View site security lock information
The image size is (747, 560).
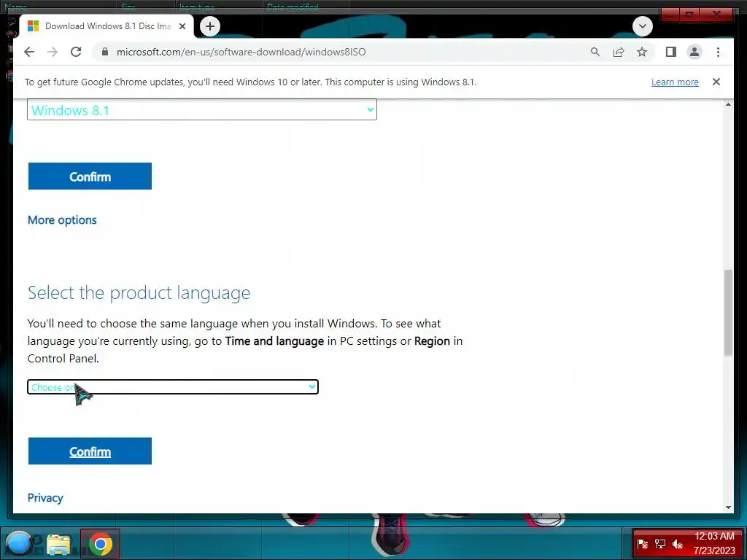pos(105,52)
